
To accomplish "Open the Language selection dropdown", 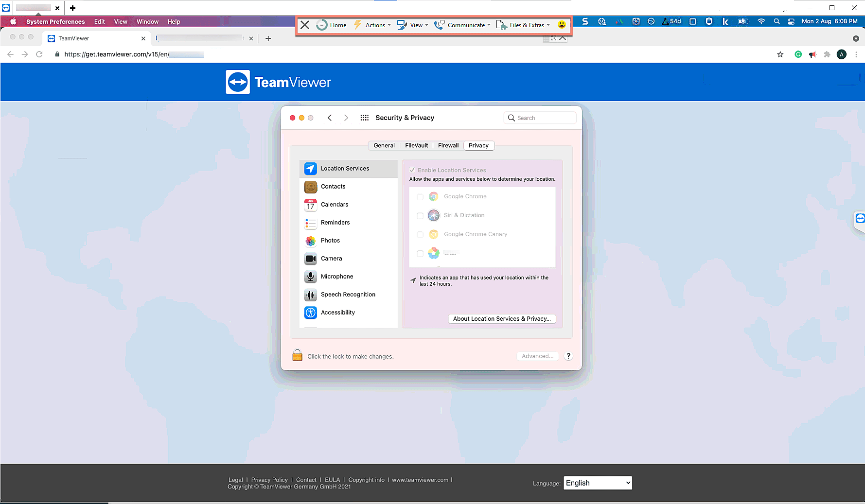I will [598, 483].
